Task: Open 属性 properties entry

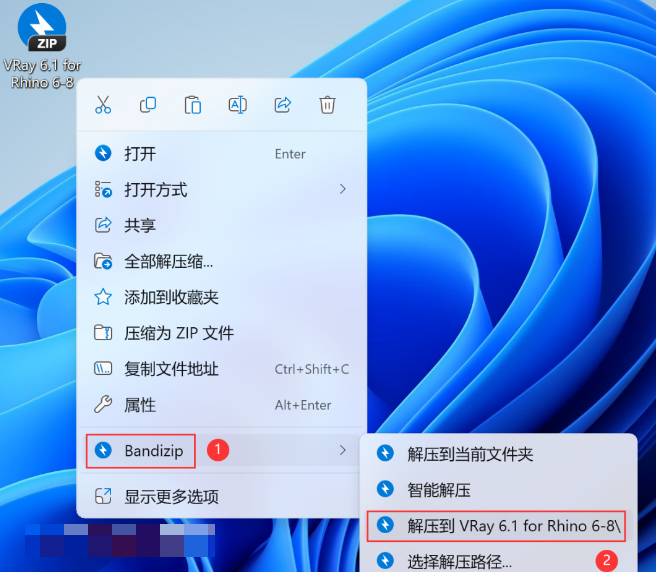Action: [x=222, y=405]
